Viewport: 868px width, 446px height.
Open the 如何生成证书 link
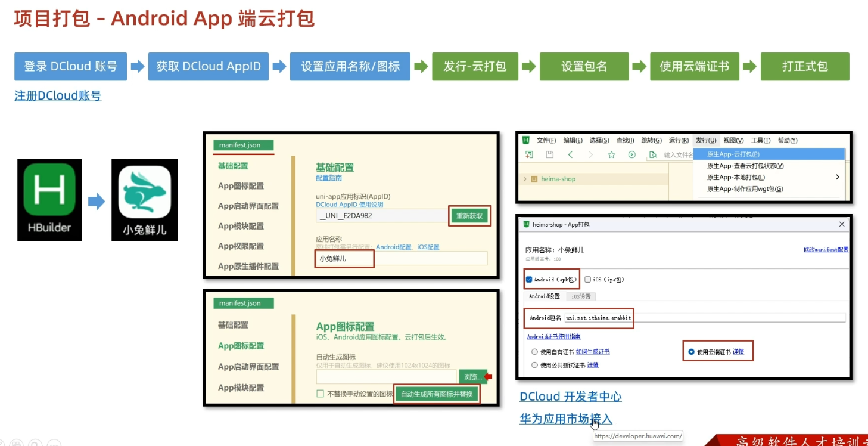(x=593, y=352)
